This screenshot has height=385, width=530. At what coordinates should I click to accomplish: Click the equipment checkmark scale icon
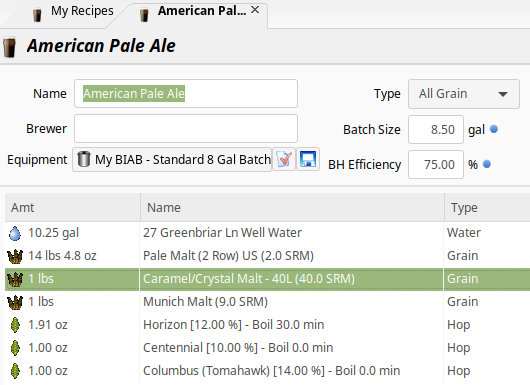284,159
